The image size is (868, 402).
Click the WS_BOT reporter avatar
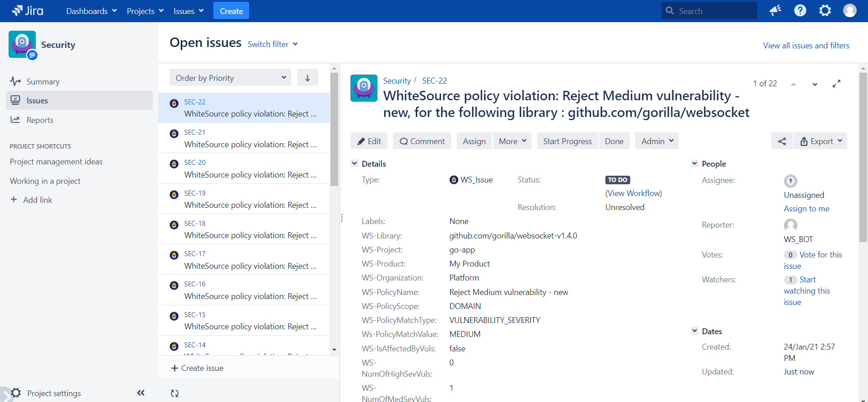click(791, 225)
